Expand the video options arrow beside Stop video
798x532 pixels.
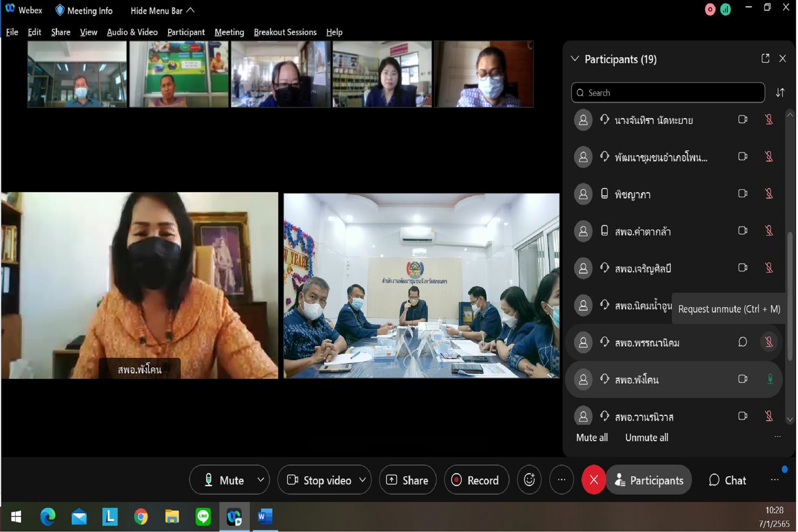pyautogui.click(x=362, y=480)
